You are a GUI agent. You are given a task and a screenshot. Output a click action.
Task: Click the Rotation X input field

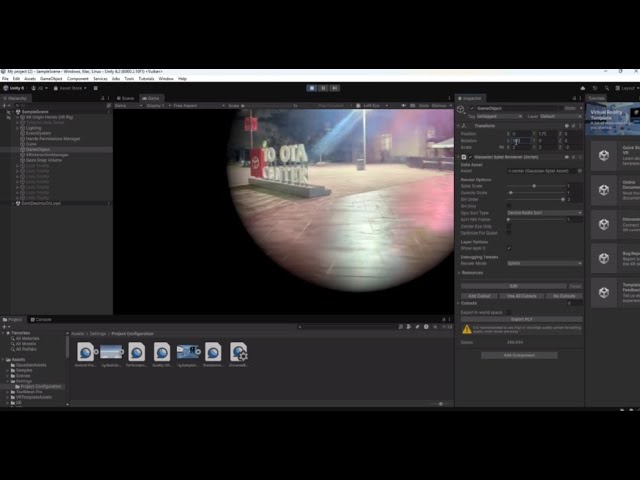click(x=521, y=141)
